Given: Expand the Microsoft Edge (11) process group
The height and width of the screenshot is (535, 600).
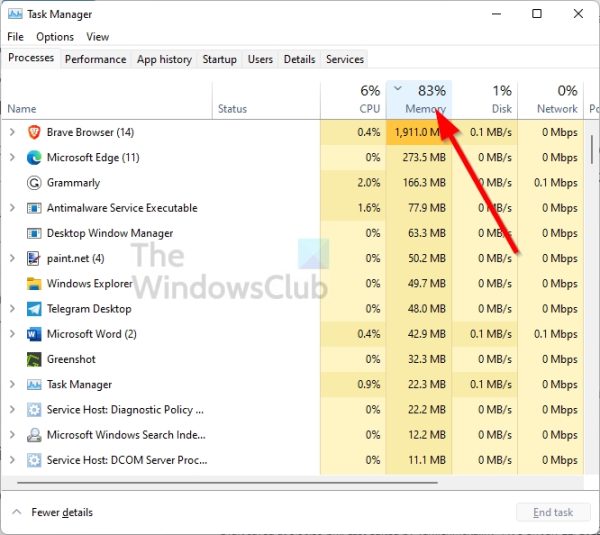Looking at the screenshot, I should click(12, 158).
